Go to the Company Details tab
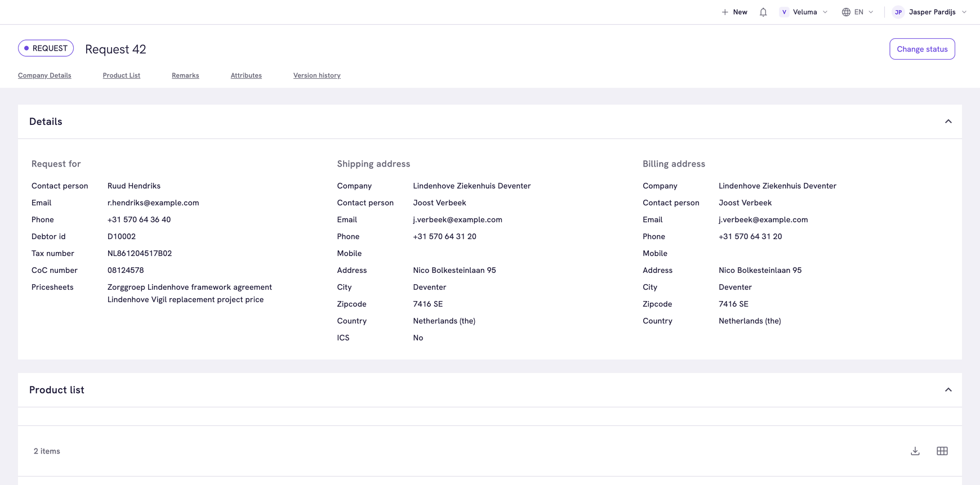Screen dimensions: 980x485 click(44, 75)
